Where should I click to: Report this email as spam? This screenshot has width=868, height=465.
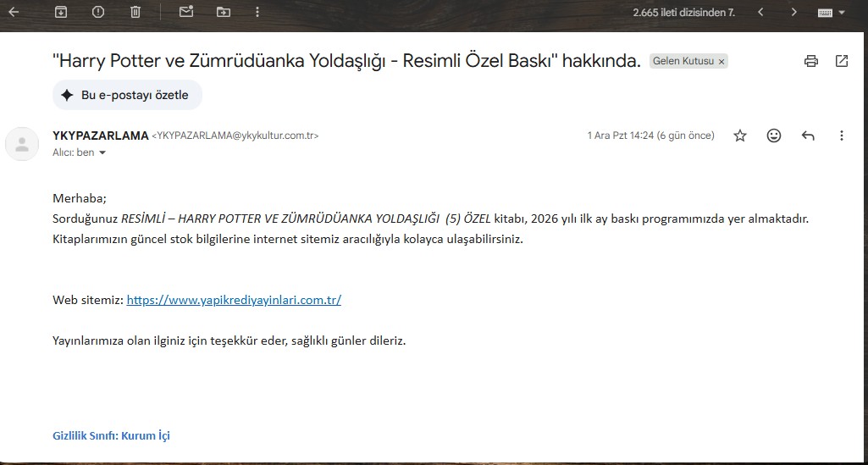(x=98, y=12)
